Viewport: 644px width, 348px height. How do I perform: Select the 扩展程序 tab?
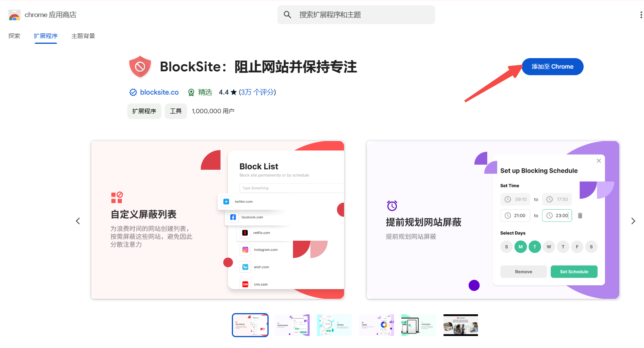[46, 36]
